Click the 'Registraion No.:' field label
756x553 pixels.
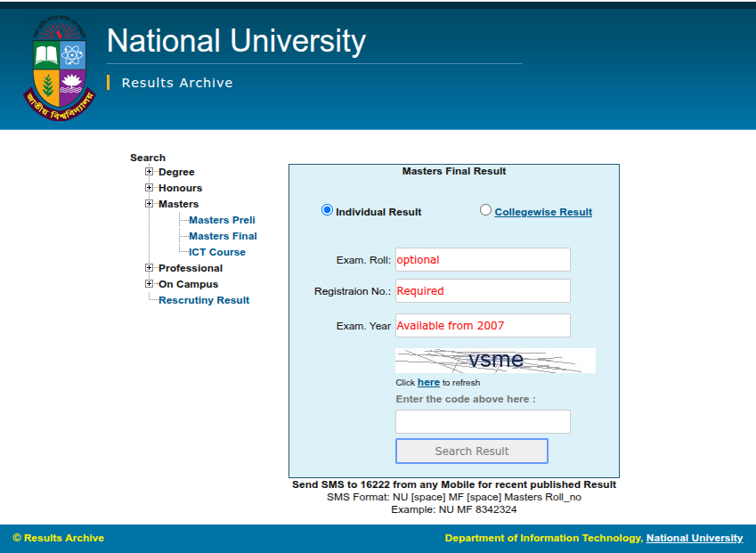coord(353,291)
